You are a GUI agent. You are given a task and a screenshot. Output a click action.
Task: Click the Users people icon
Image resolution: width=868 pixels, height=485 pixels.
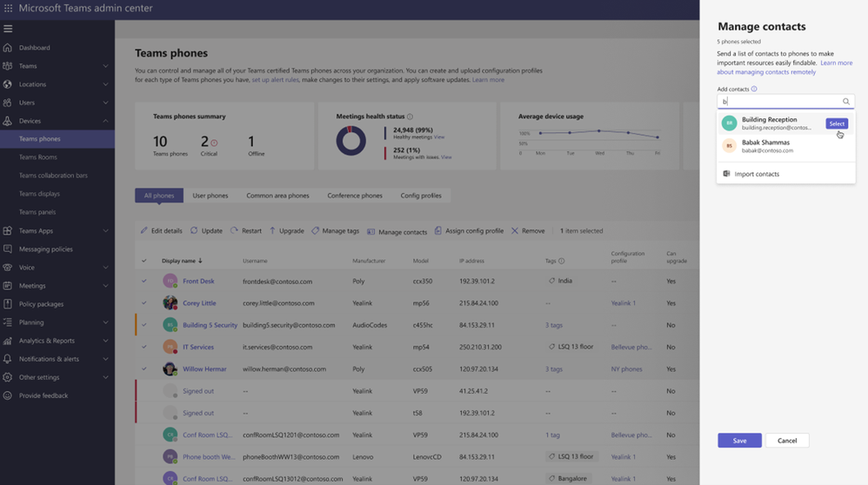7,103
